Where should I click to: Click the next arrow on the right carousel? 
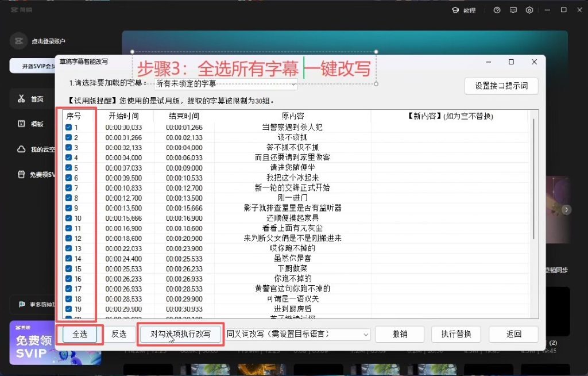click(x=567, y=210)
